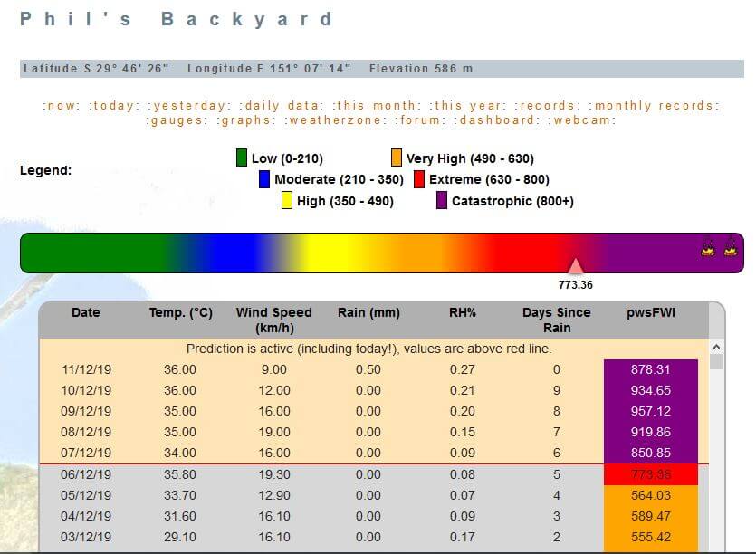
Task: Open the :now: page link
Action: 63,106
